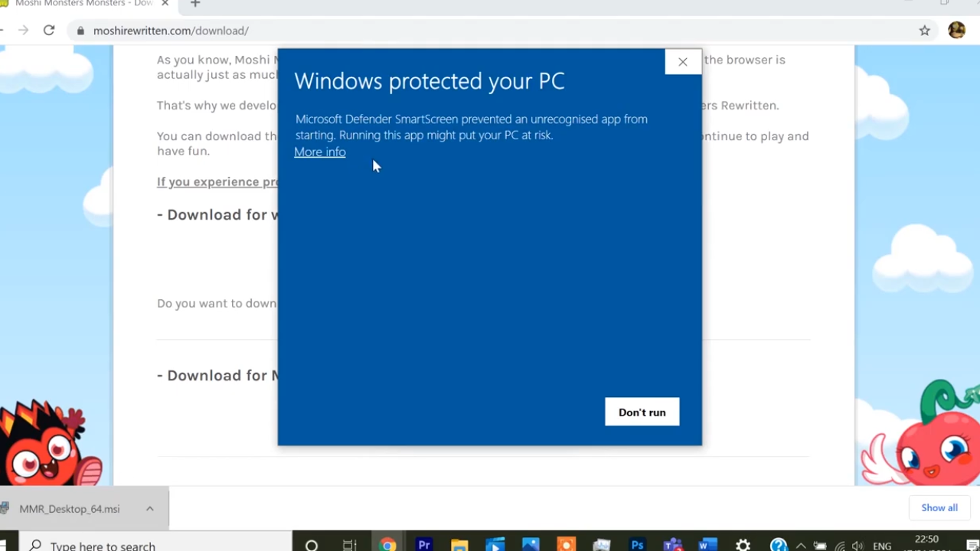Open a new browser tab
Image resolution: width=980 pixels, height=551 pixels.
click(195, 4)
